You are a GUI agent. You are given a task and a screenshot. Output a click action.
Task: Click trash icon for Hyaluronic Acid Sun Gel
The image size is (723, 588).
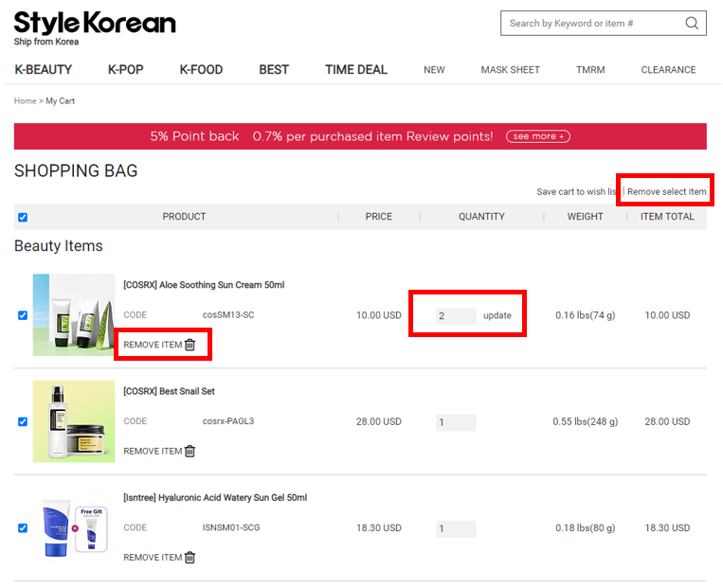[x=190, y=558]
